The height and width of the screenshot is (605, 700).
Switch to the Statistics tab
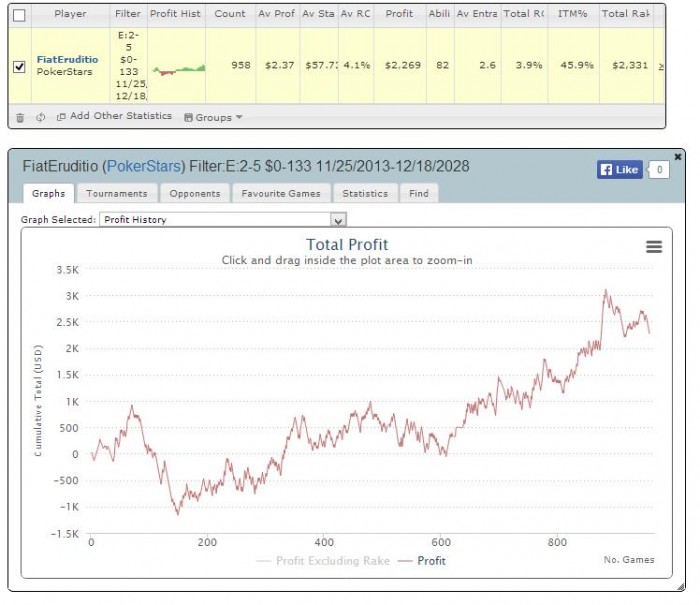[x=365, y=193]
